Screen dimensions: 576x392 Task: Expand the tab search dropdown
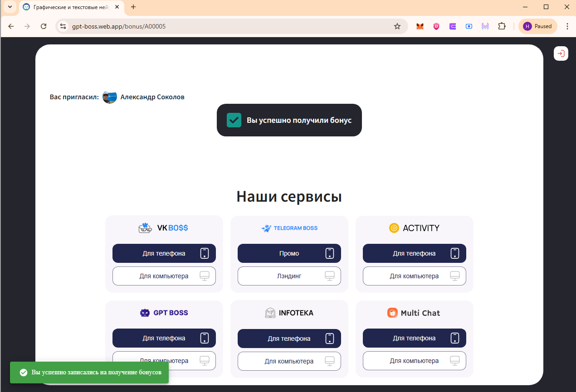tap(10, 7)
